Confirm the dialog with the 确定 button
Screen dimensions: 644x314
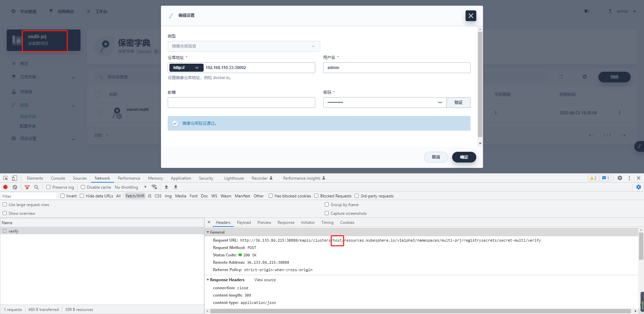click(x=464, y=157)
